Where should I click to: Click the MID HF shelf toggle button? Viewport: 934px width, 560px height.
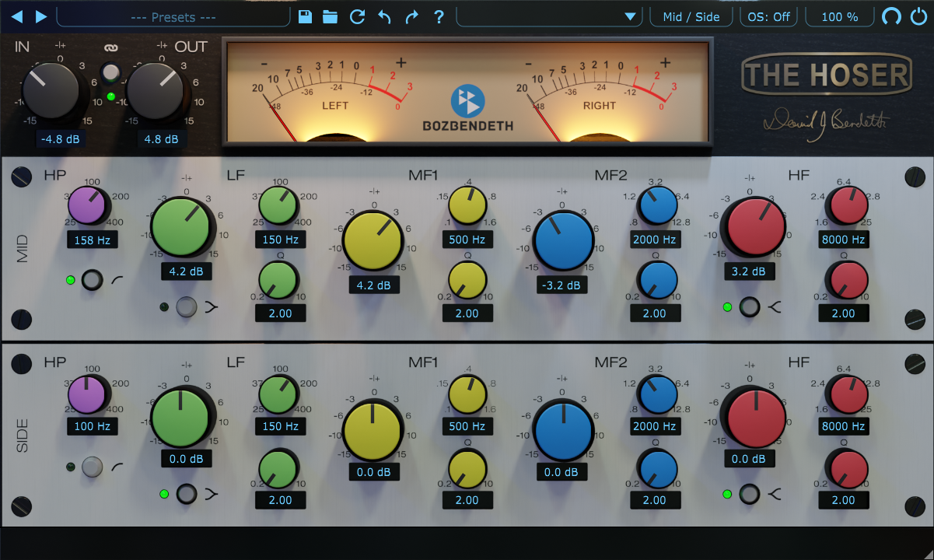(749, 307)
